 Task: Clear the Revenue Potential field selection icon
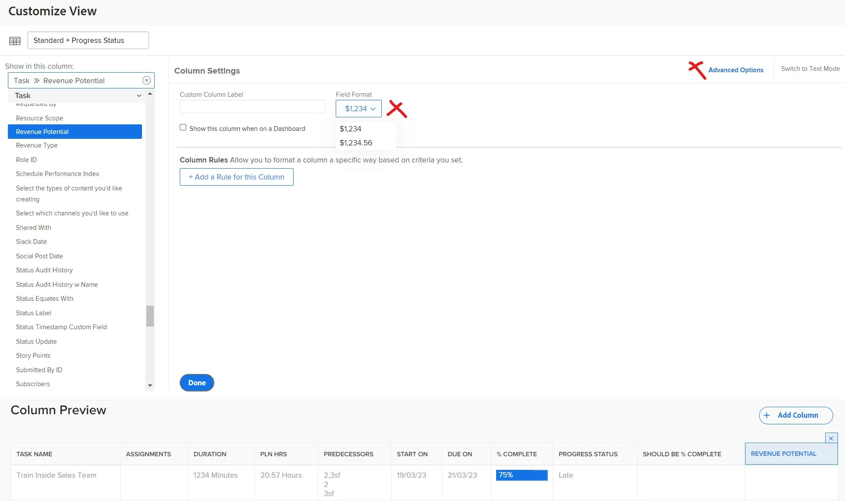click(146, 81)
